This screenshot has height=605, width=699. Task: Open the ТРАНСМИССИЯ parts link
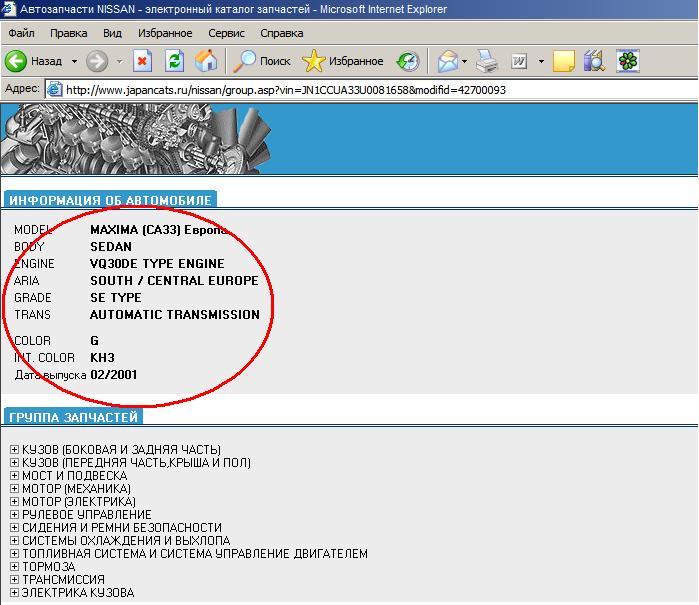(65, 580)
